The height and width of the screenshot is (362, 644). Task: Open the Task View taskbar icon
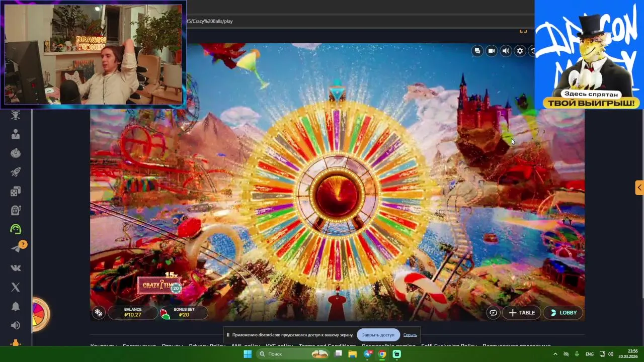pos(339,354)
